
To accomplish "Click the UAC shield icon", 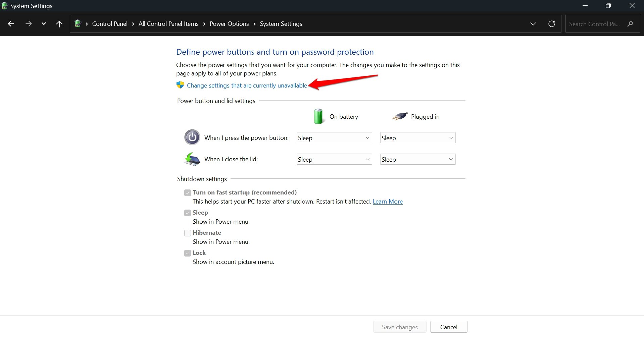I will [180, 85].
